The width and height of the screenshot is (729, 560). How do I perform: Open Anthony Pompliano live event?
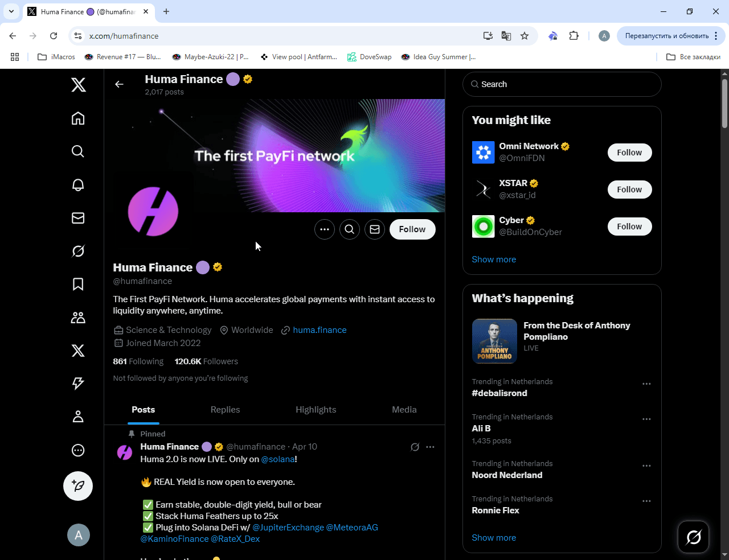[562, 340]
